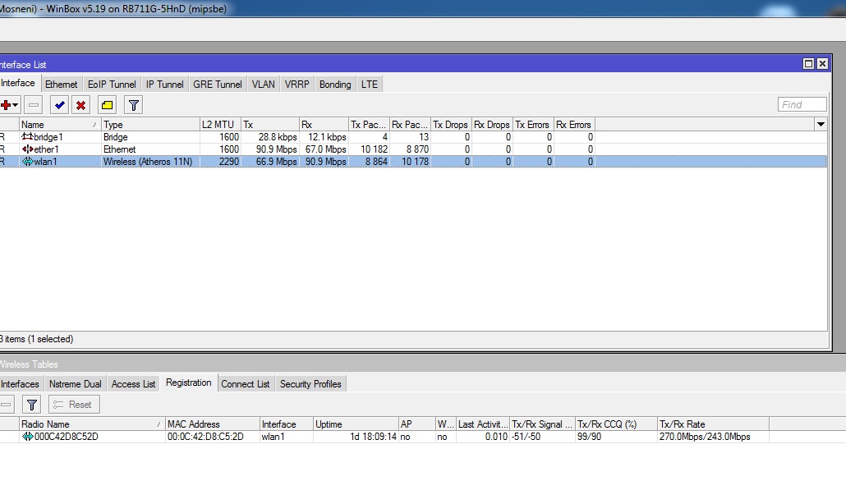
Task: Click the yellow Comment note button
Action: tap(107, 105)
